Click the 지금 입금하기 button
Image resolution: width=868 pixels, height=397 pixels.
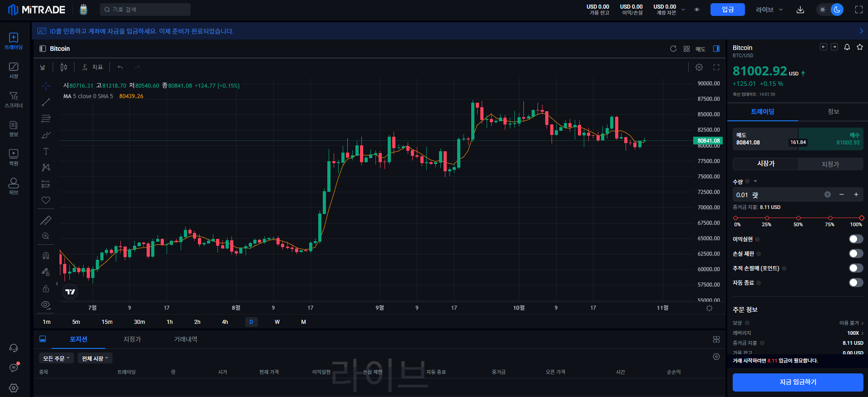click(x=798, y=382)
